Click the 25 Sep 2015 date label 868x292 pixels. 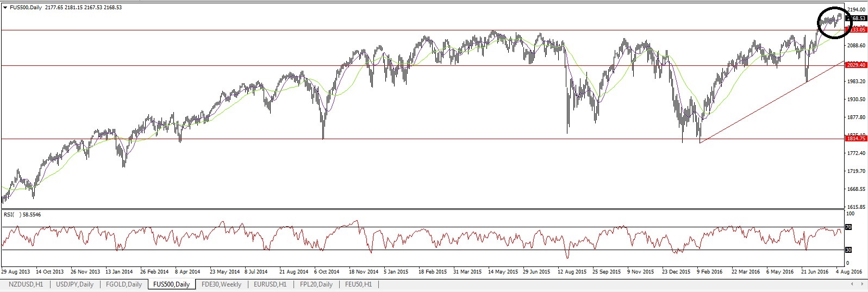pyautogui.click(x=607, y=271)
